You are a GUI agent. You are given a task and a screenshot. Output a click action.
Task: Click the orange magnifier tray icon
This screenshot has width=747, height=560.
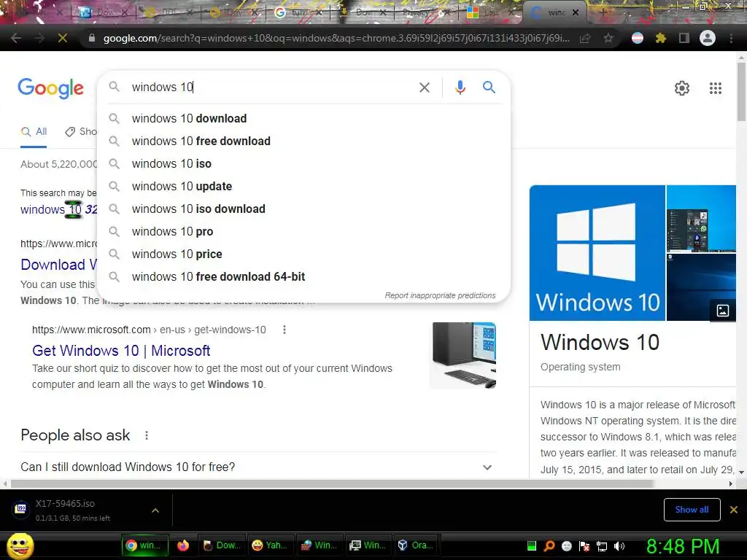pyautogui.click(x=549, y=545)
